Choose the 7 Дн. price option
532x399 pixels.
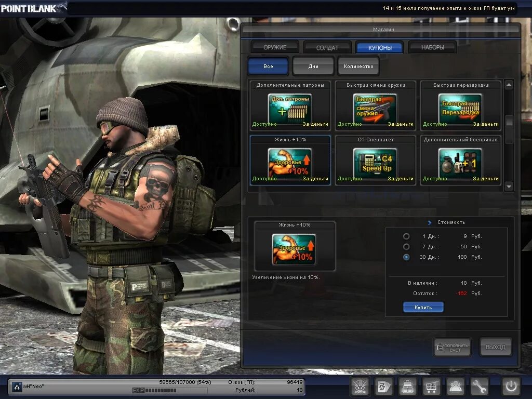click(406, 247)
